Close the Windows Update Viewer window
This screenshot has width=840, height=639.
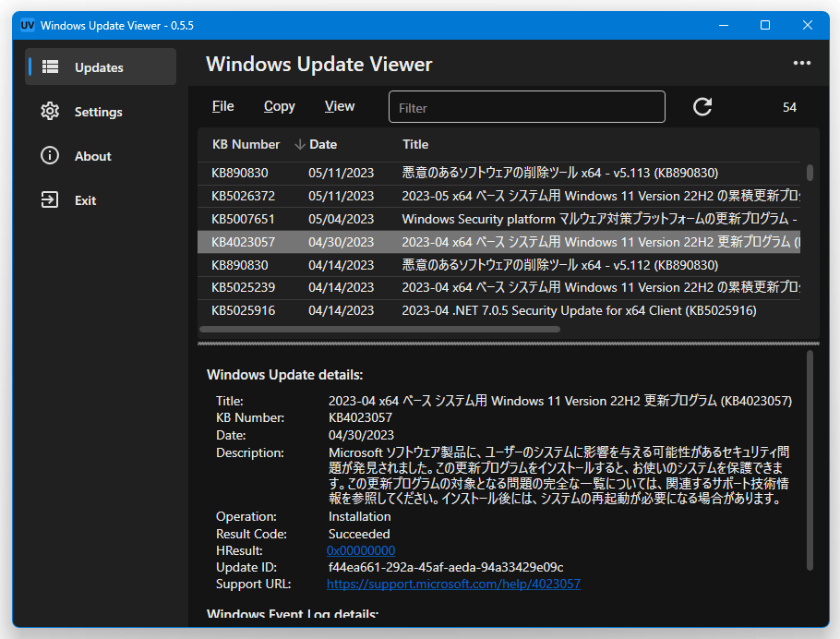(808, 25)
